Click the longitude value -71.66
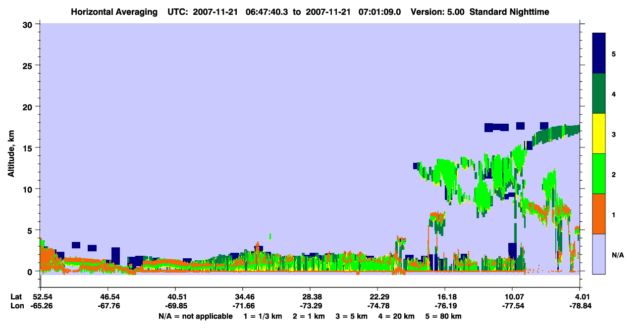The height and width of the screenshot is (330, 644). pyautogui.click(x=243, y=306)
